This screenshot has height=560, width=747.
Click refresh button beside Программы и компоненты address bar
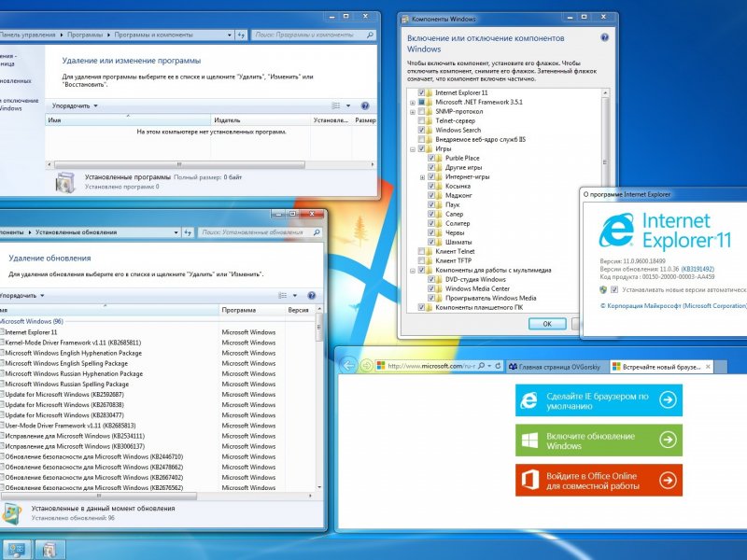242,35
